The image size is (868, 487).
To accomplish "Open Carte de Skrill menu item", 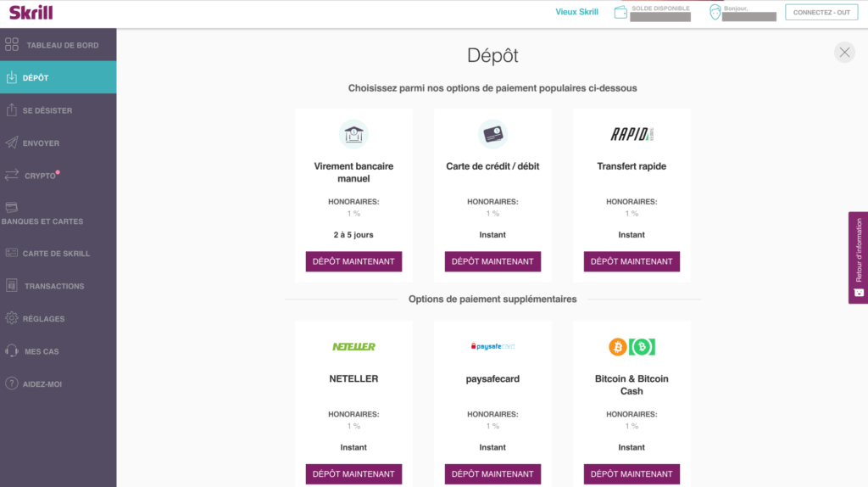I will 58,253.
